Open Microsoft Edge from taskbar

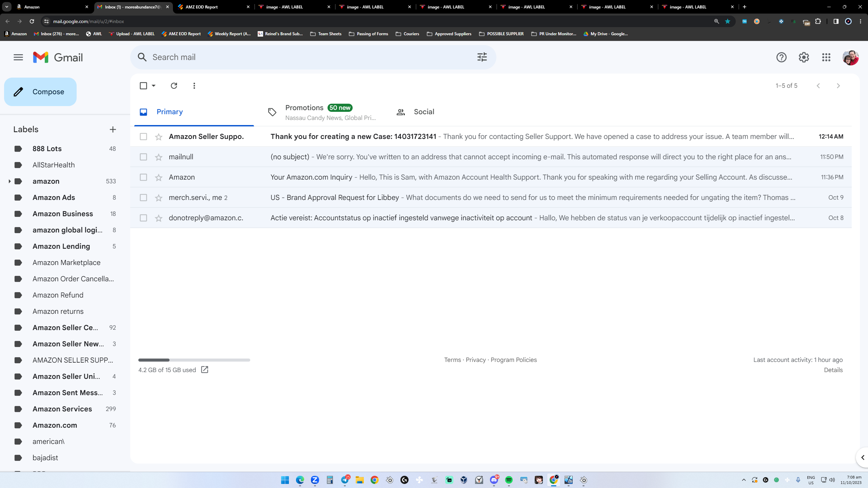[300, 480]
